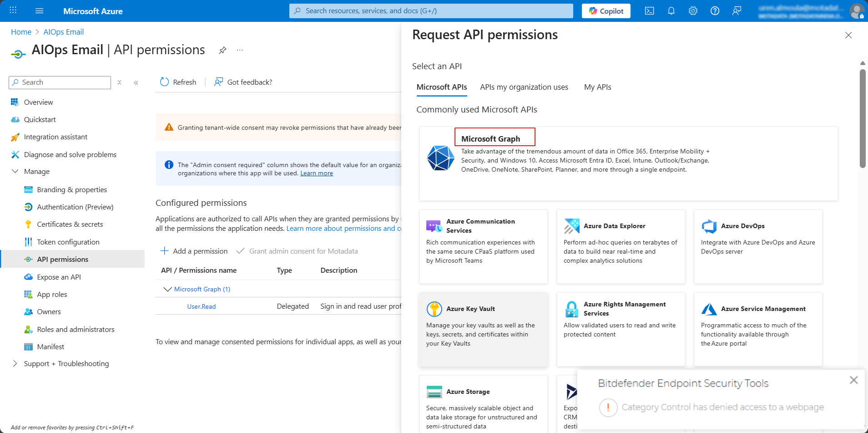Open Learn more about permissions link
This screenshot has height=433, width=868.
344,228
